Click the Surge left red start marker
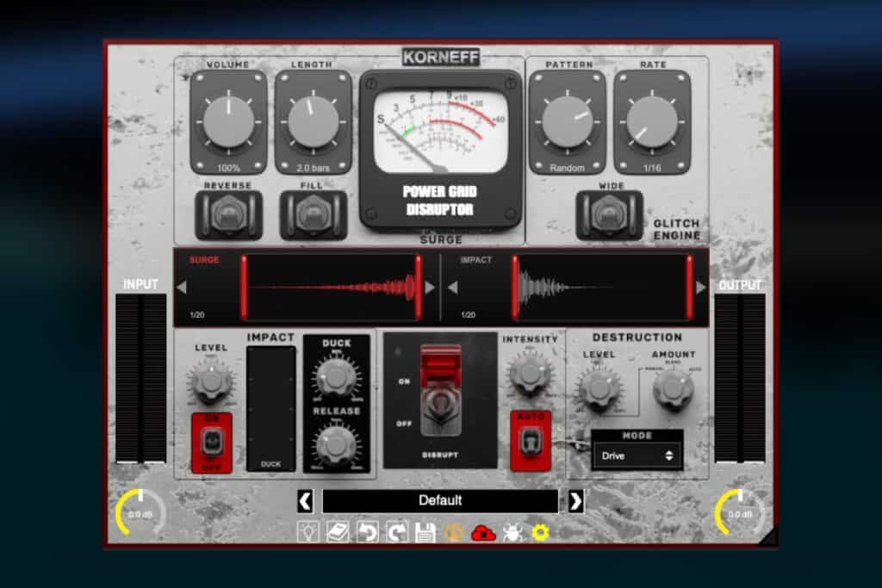Screen dimensions: 882x588 click(244, 288)
